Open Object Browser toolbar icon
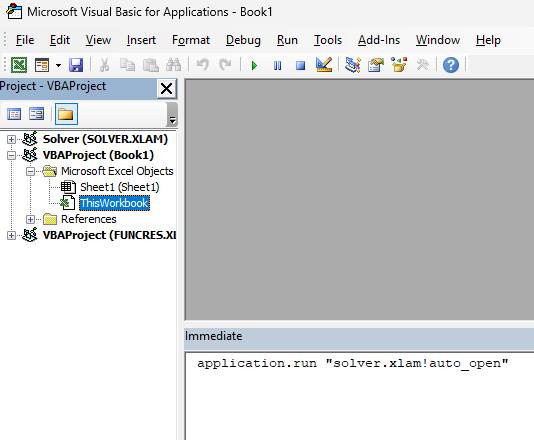 coord(399,64)
